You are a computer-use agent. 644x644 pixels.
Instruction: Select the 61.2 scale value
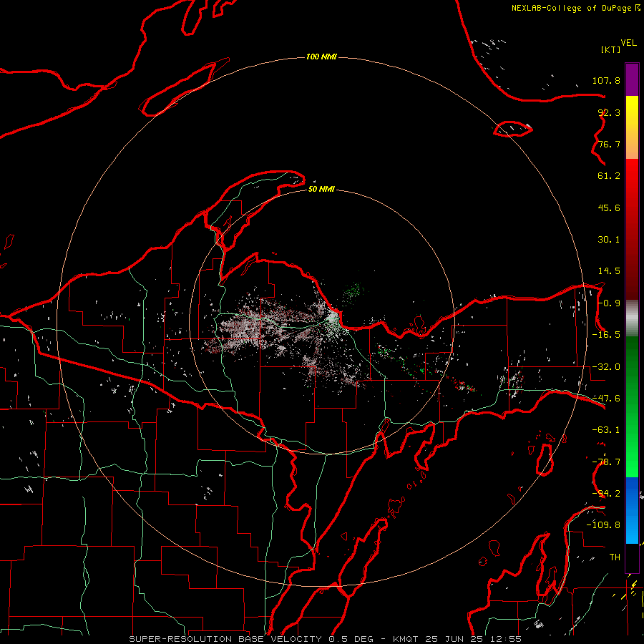pyautogui.click(x=609, y=176)
